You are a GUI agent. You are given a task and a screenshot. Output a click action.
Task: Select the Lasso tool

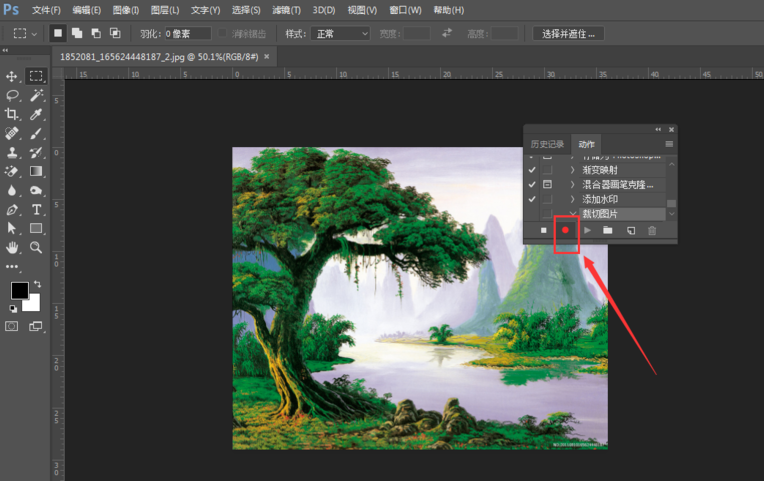pos(12,95)
